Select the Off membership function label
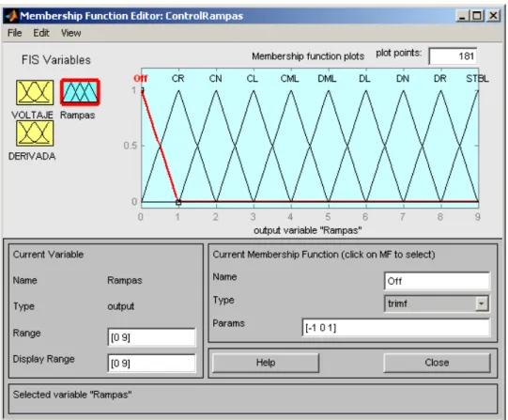Viewport: 508px width, 420px height. point(140,78)
